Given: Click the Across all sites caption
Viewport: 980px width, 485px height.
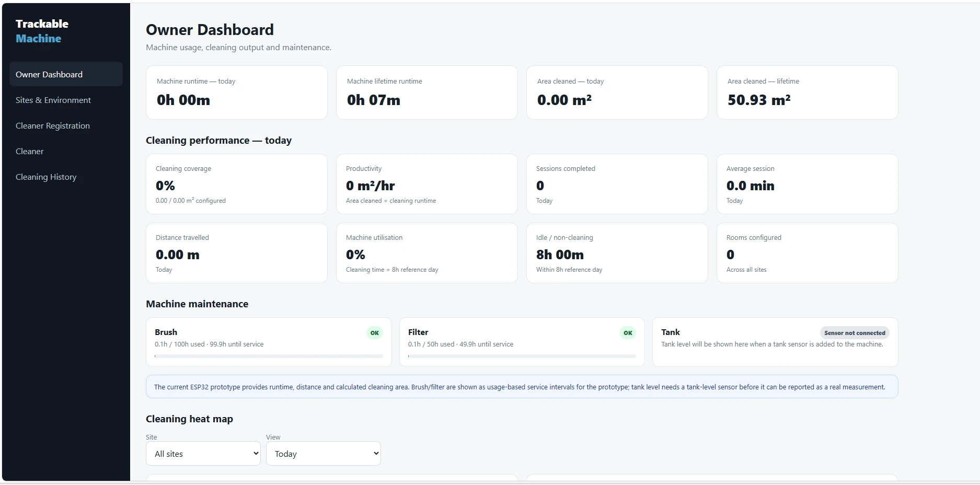Looking at the screenshot, I should click(746, 270).
